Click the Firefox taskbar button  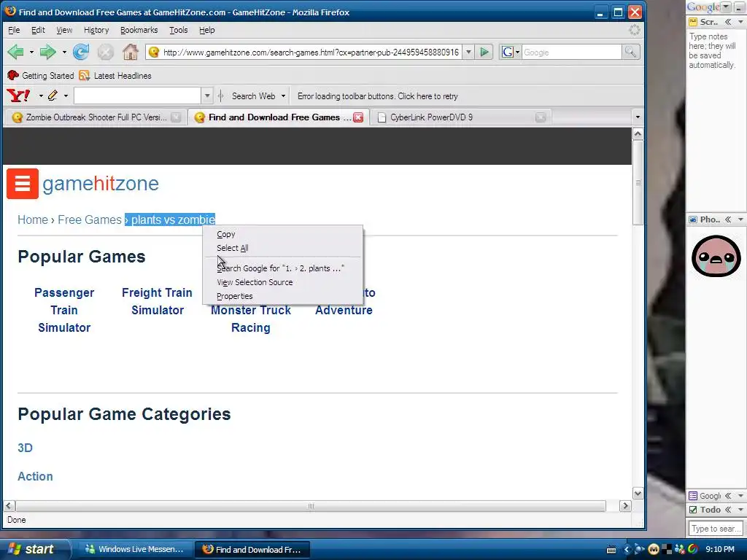[x=252, y=550]
